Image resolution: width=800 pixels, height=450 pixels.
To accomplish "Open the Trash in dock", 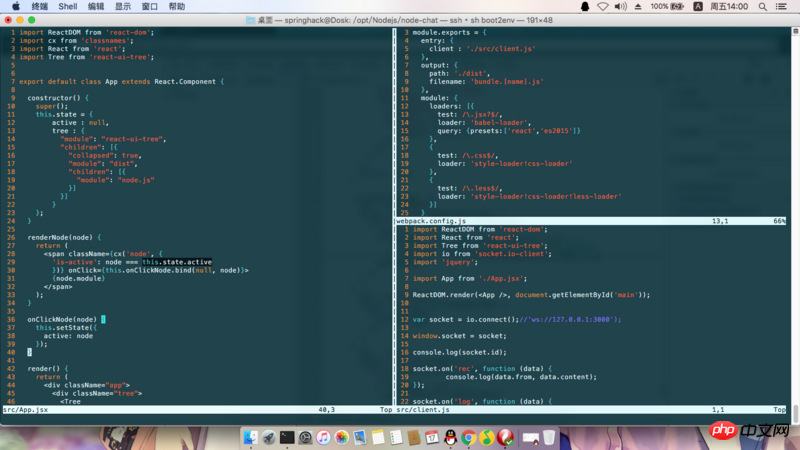I will (549, 438).
